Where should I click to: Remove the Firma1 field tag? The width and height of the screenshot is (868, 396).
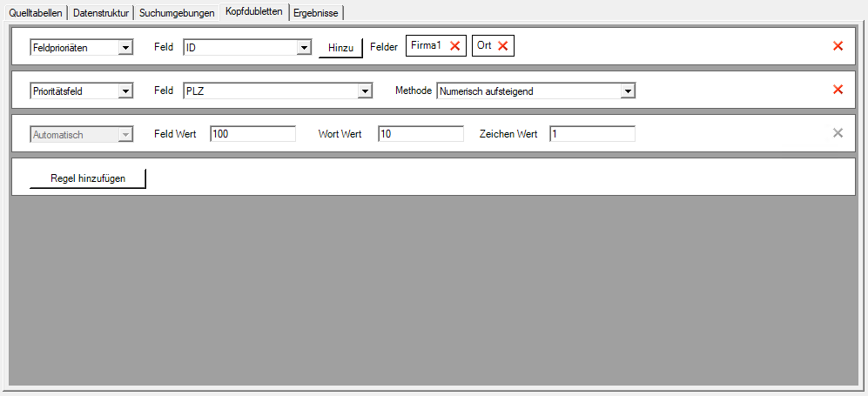point(454,46)
